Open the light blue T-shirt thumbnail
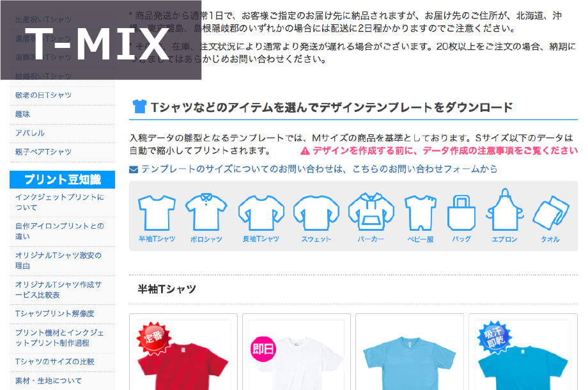The width and height of the screenshot is (588, 390). coord(410,355)
